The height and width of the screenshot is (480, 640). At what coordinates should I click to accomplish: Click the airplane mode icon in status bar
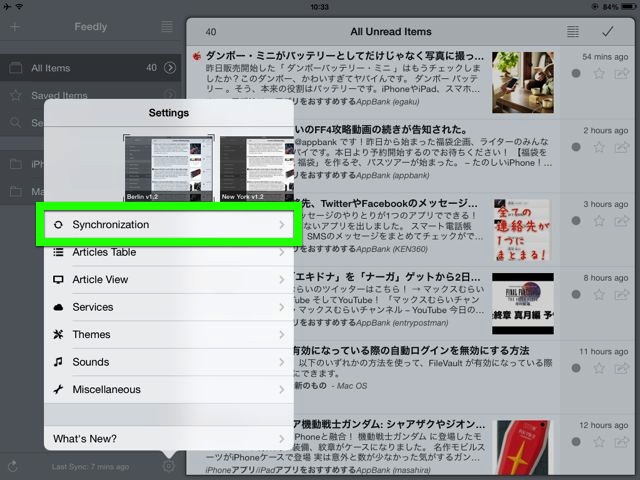(7, 7)
